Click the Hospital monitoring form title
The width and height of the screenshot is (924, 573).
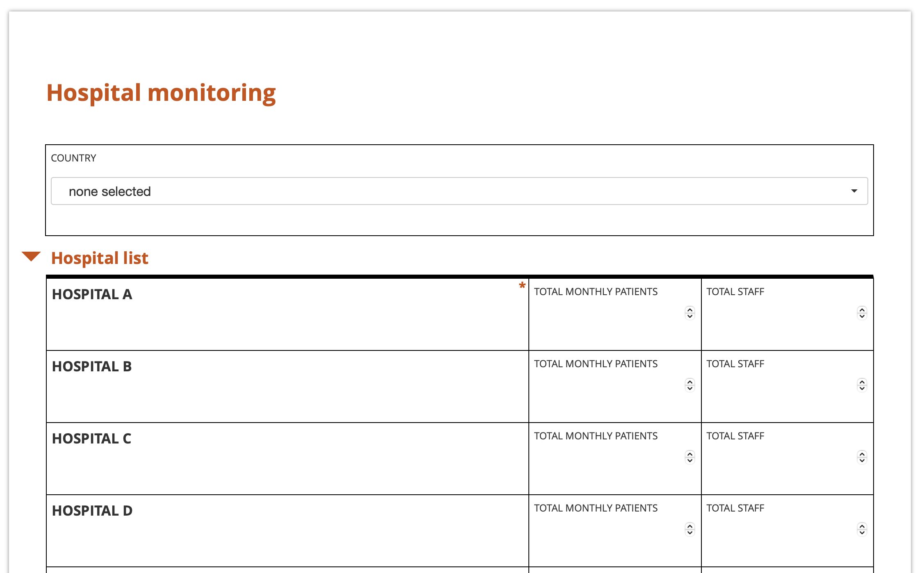161,93
